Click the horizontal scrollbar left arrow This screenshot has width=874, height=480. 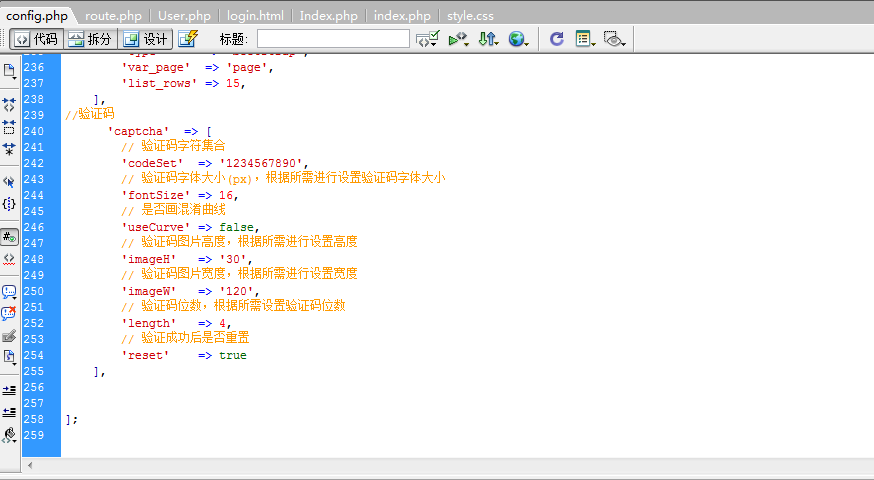[x=29, y=466]
